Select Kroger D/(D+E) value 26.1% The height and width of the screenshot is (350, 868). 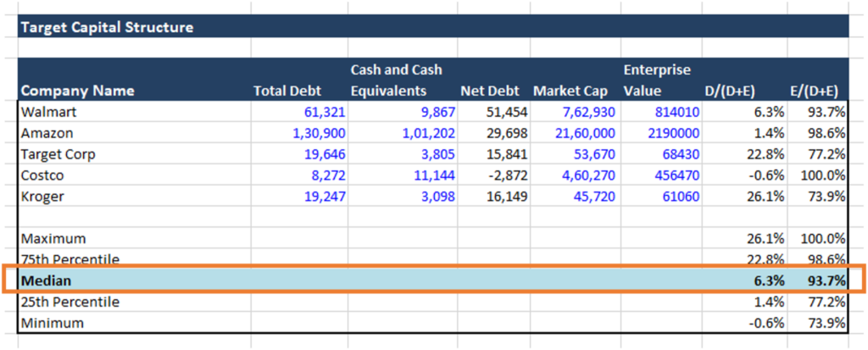(765, 197)
